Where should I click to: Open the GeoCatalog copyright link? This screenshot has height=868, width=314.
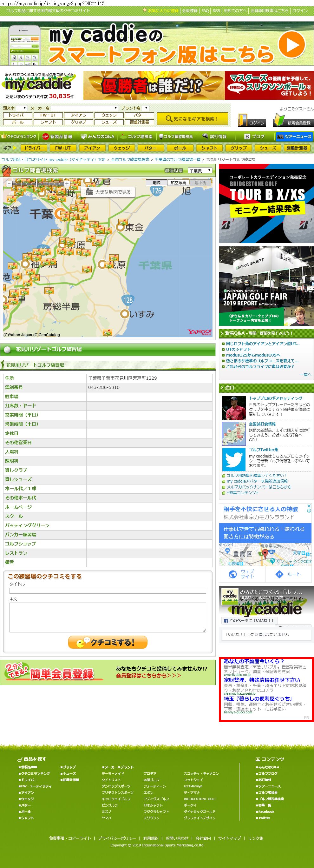[49, 335]
